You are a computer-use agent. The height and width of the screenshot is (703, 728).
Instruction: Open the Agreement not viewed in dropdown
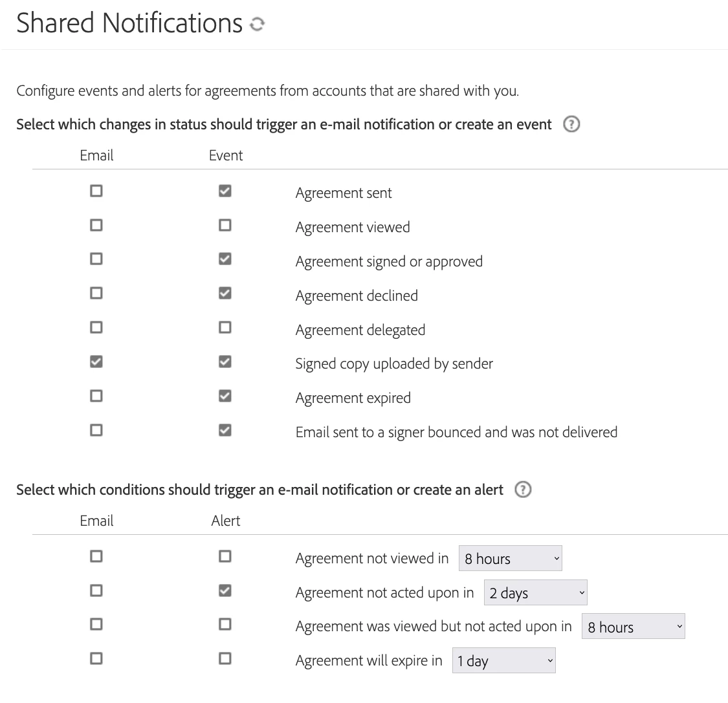coord(511,558)
